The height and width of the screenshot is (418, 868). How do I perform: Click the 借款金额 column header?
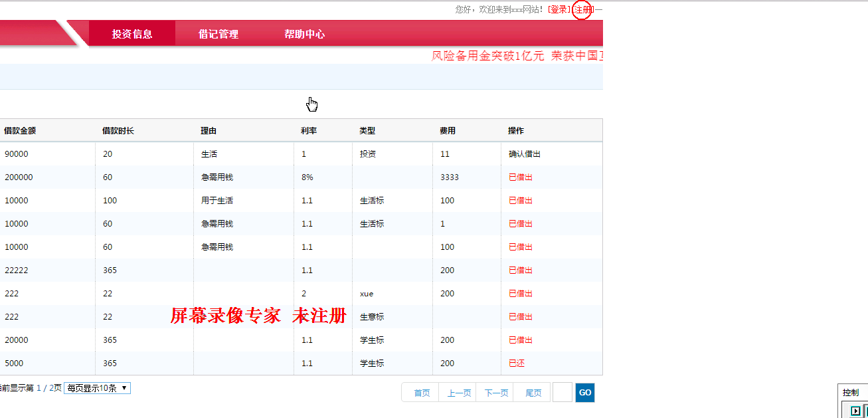[x=20, y=131]
